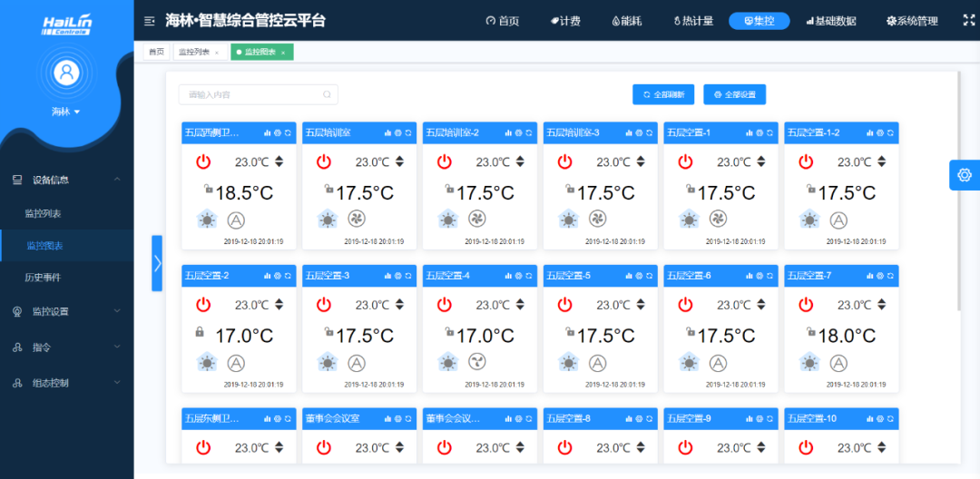
Task: Click search input field
Action: click(254, 94)
